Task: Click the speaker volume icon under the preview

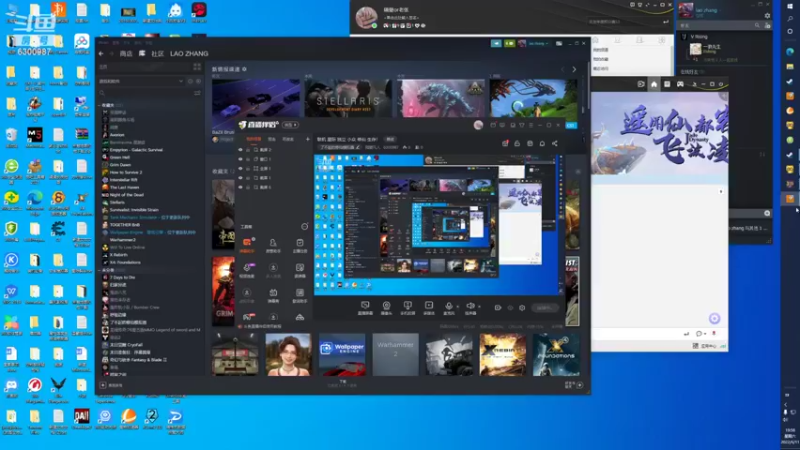Action: point(470,308)
